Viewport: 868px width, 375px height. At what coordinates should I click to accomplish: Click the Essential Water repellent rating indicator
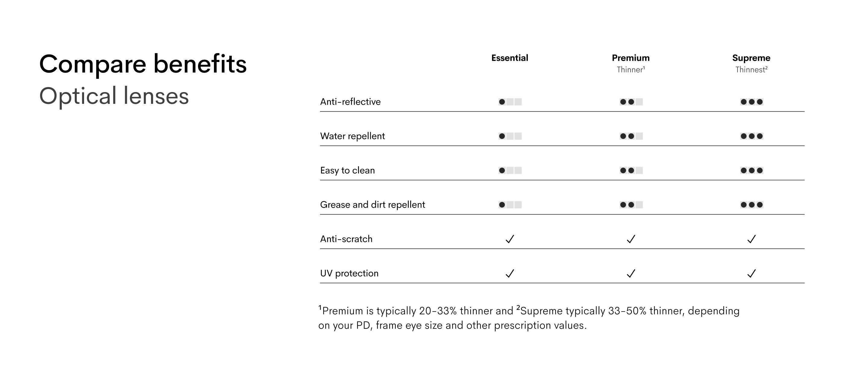click(510, 136)
